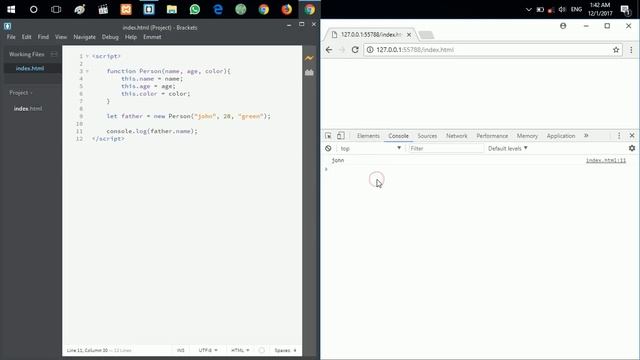The width and height of the screenshot is (640, 360).
Task: Open File Explorer from the taskbar
Action: tap(172, 9)
